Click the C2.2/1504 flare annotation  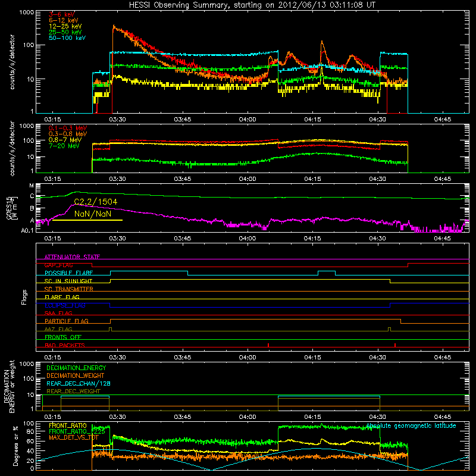[96, 202]
